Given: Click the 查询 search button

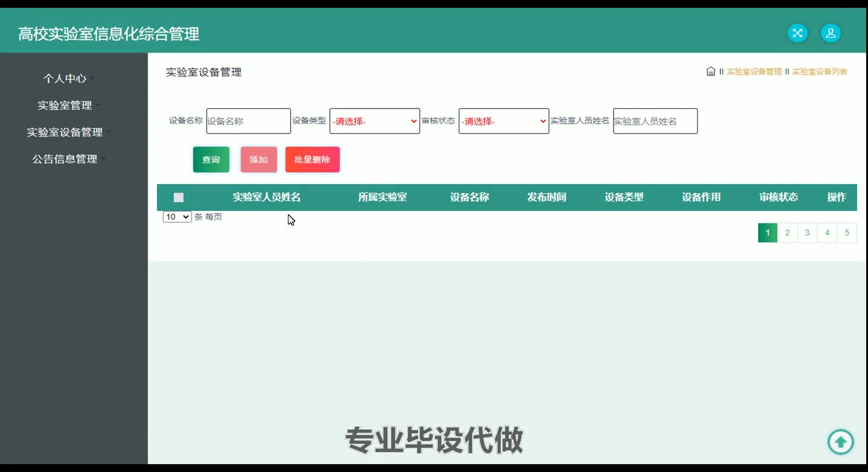Looking at the screenshot, I should 211,160.
